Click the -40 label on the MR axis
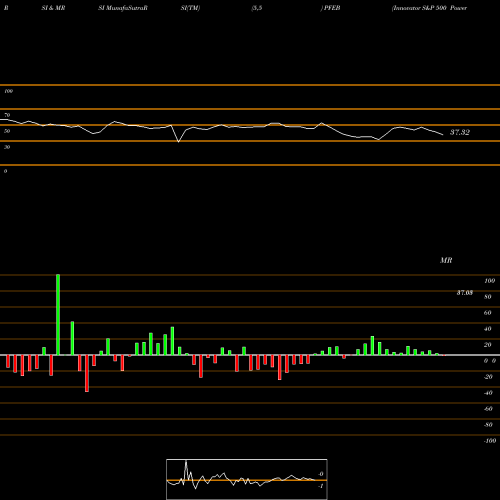Image resolution: width=500 pixels, height=500 pixels. (x=488, y=393)
